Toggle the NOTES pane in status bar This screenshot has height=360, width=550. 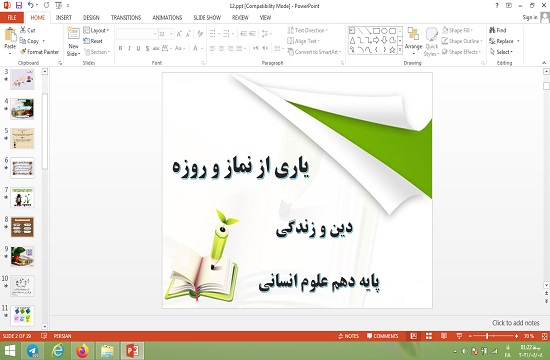pyautogui.click(x=348, y=336)
